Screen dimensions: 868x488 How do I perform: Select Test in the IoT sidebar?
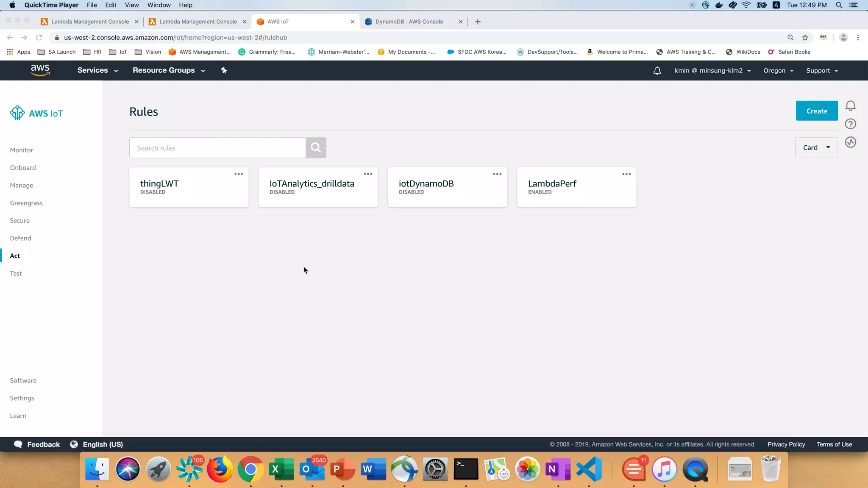click(16, 274)
